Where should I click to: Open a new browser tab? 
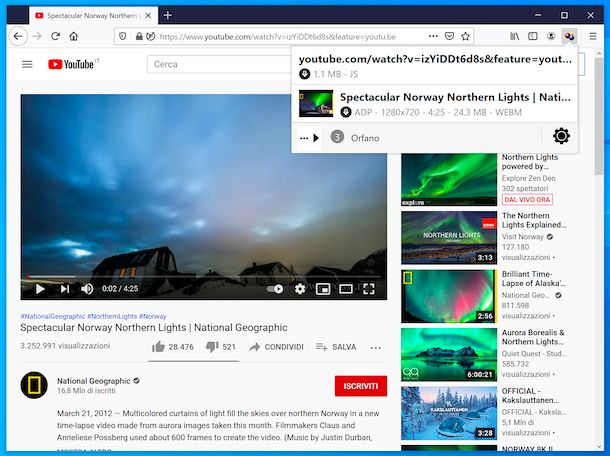168,15
